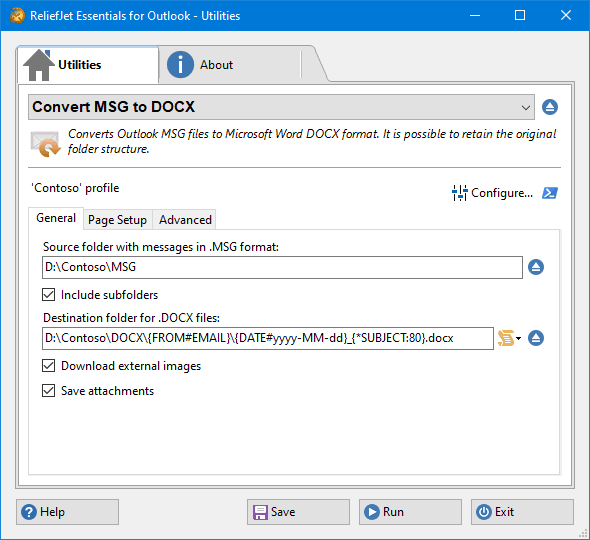Click the PowerShell command line icon
This screenshot has height=540, width=590.
click(550, 193)
